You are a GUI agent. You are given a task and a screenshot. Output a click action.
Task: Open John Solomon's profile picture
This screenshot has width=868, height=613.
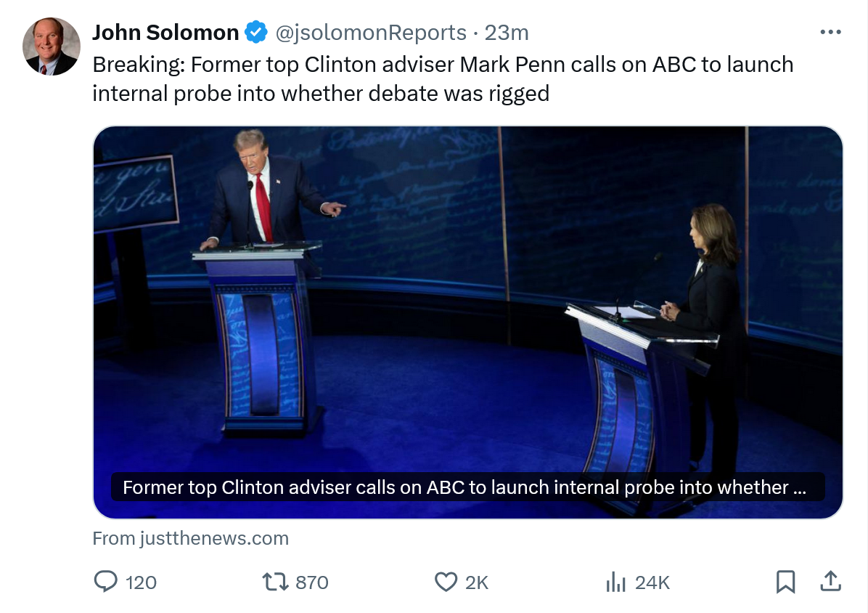(51, 46)
